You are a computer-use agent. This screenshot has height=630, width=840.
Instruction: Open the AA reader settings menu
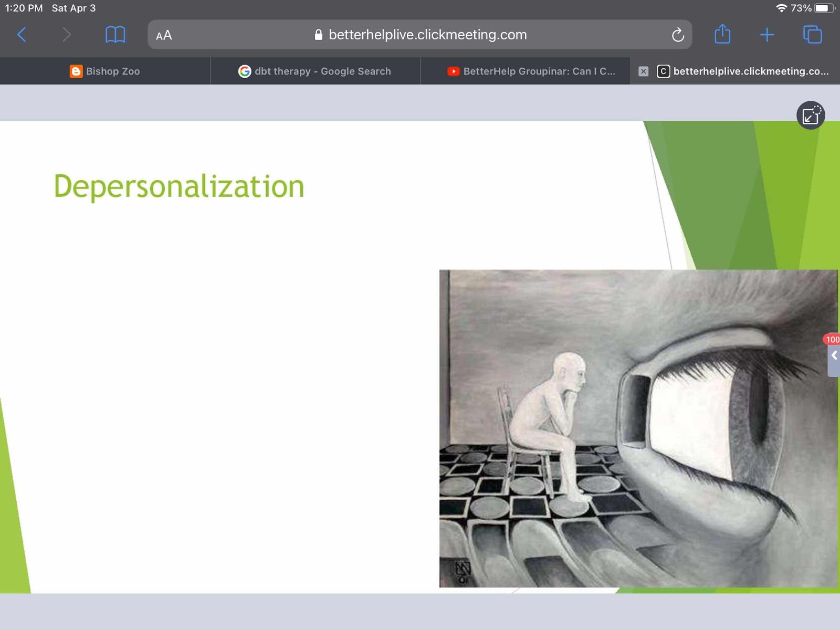(164, 35)
